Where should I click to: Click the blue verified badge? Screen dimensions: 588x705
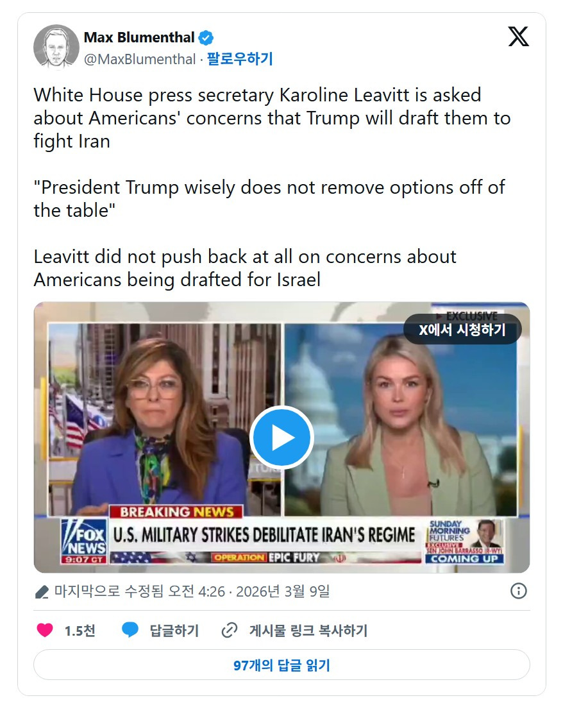pyautogui.click(x=206, y=38)
